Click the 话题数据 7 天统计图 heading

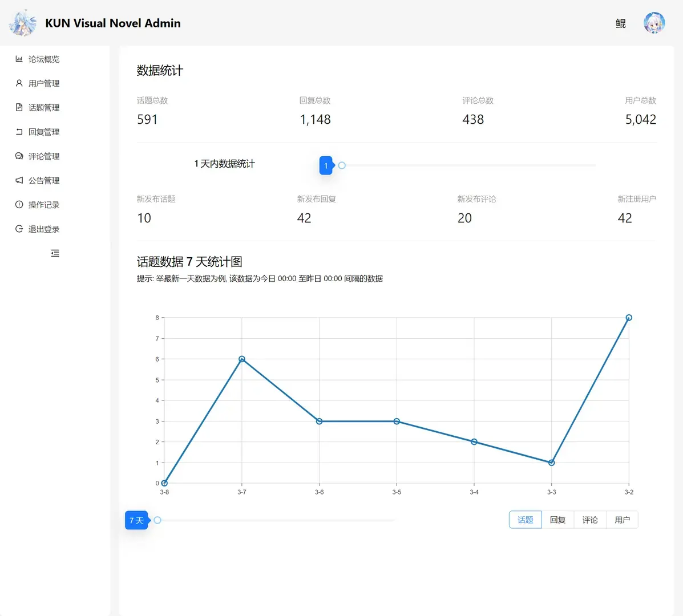tap(189, 262)
